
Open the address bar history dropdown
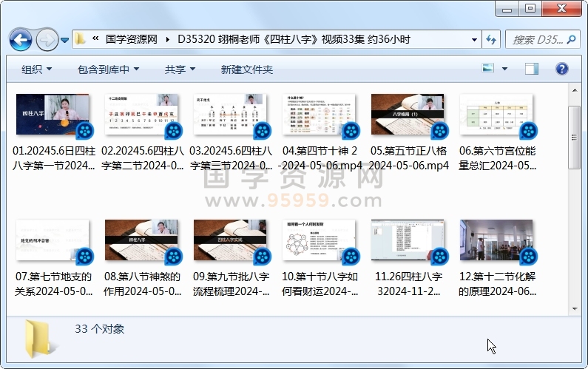[474, 39]
